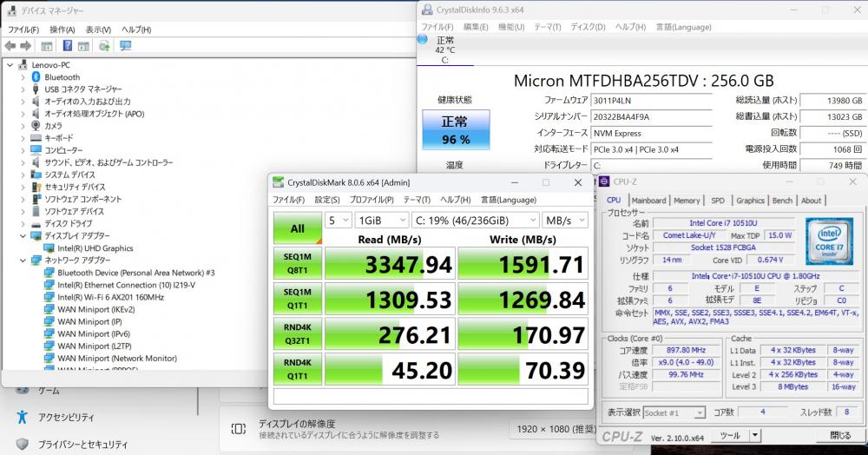Click the Device Manager title bar icon
Image resolution: width=868 pixels, height=455 pixels.
pos(11,10)
